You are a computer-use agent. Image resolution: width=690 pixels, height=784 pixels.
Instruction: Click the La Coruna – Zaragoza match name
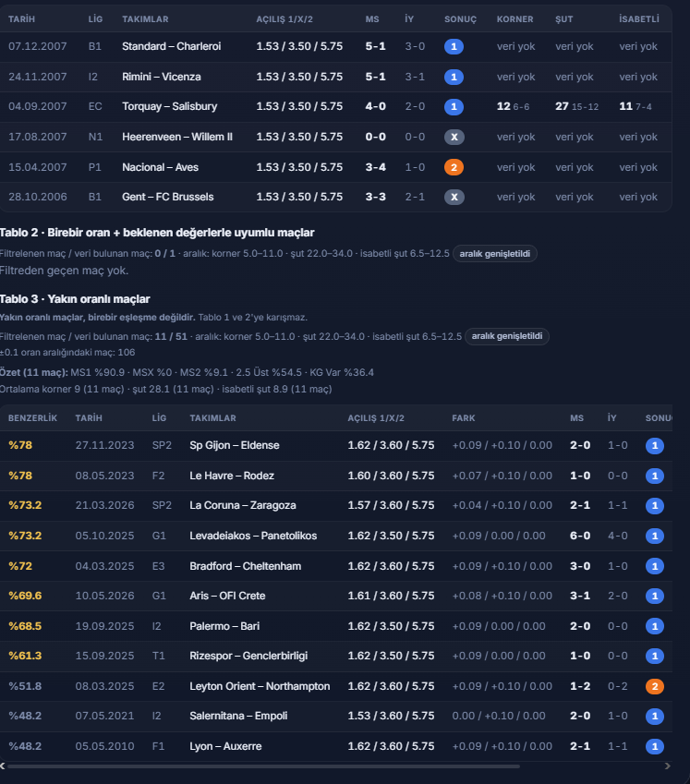tap(243, 505)
